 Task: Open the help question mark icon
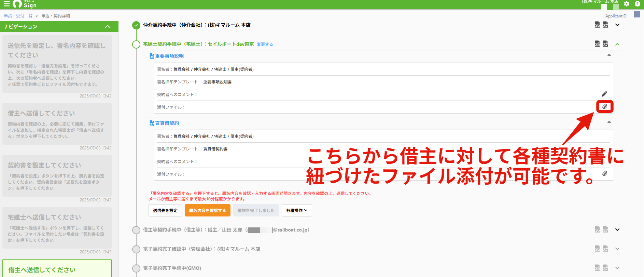click(x=637, y=4)
